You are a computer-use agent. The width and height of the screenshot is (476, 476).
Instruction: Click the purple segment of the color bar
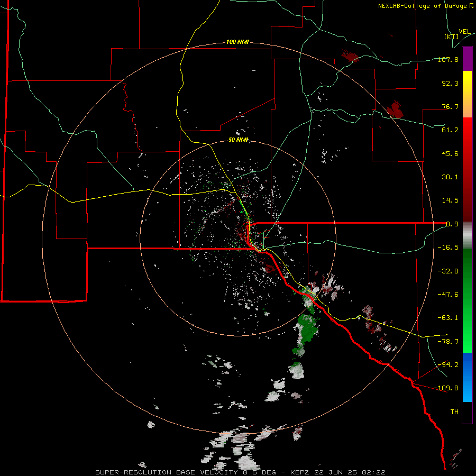point(467,59)
